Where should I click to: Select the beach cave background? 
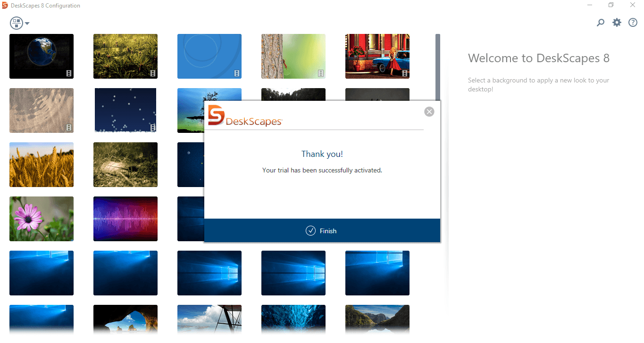tap(125, 320)
